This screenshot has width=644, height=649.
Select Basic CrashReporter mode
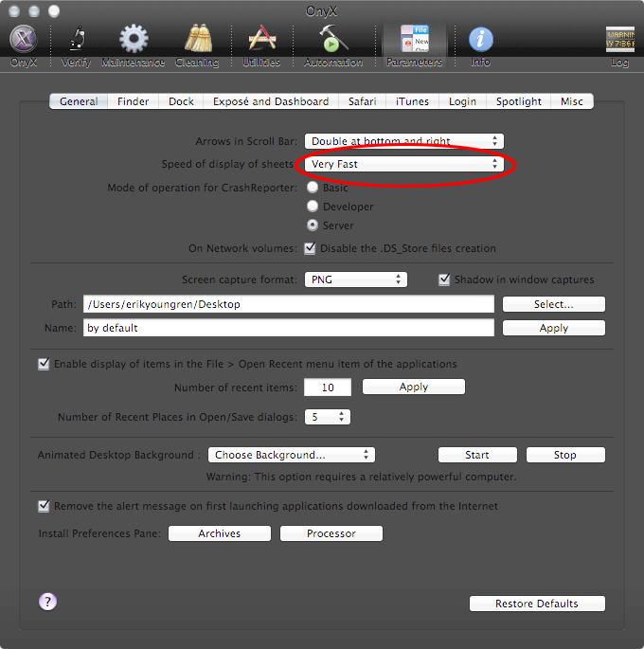[x=313, y=187]
